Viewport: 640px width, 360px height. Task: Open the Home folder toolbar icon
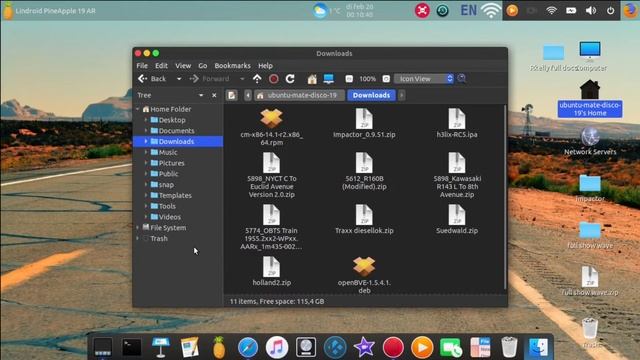point(312,79)
